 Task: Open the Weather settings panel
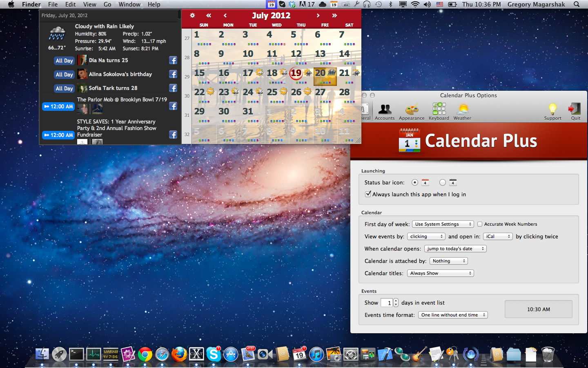point(462,110)
